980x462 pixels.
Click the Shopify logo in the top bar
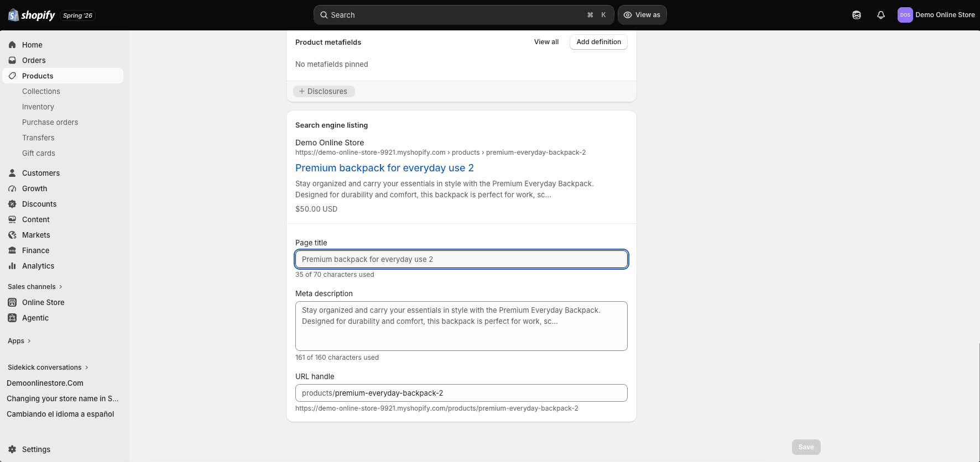click(32, 15)
